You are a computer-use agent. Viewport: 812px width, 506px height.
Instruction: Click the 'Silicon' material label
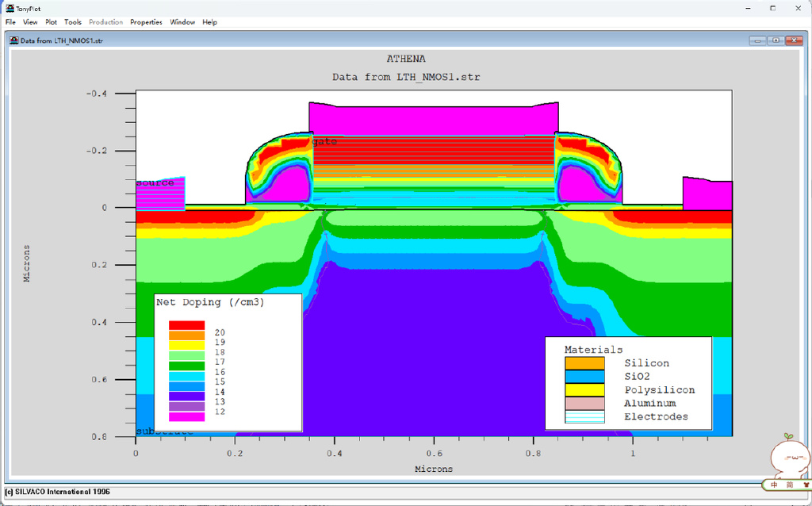pos(646,363)
